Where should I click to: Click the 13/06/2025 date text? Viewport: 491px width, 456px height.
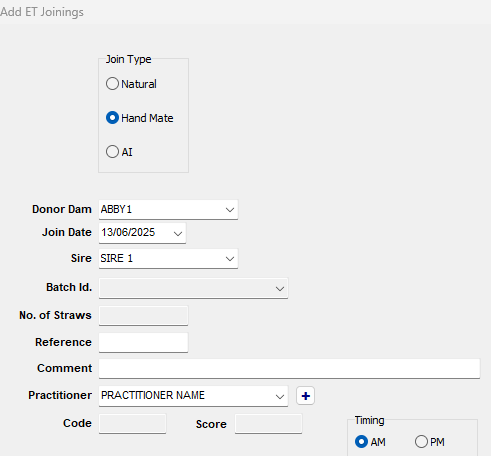coord(128,232)
